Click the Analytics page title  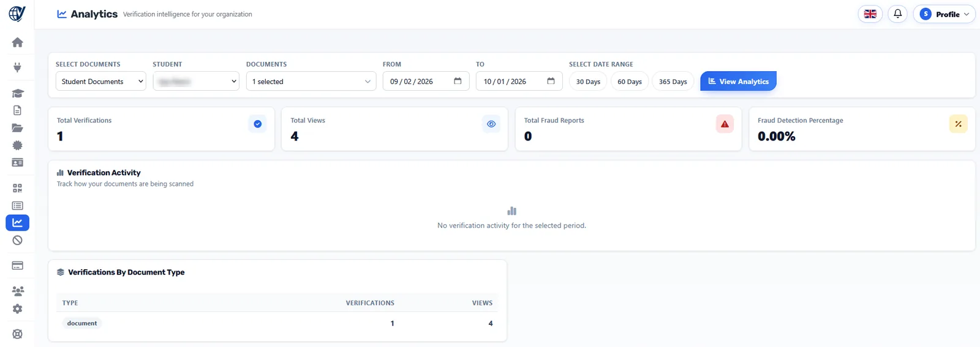pyautogui.click(x=94, y=13)
